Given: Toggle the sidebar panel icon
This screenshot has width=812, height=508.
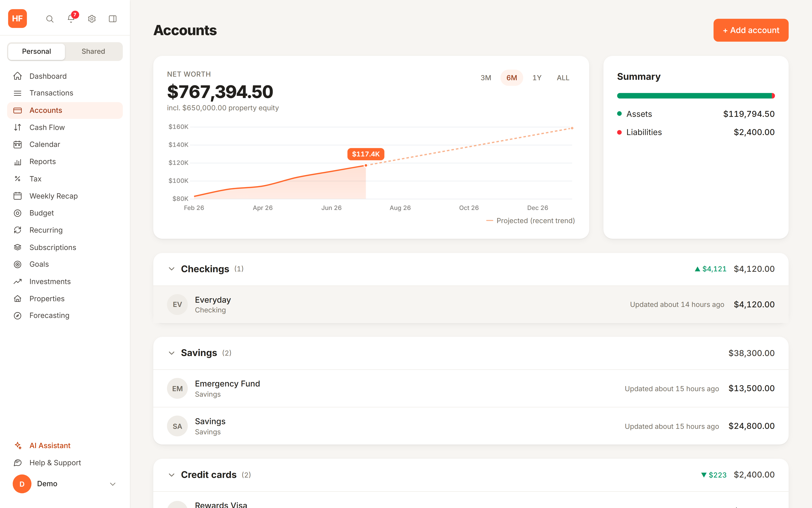Looking at the screenshot, I should pos(113,19).
